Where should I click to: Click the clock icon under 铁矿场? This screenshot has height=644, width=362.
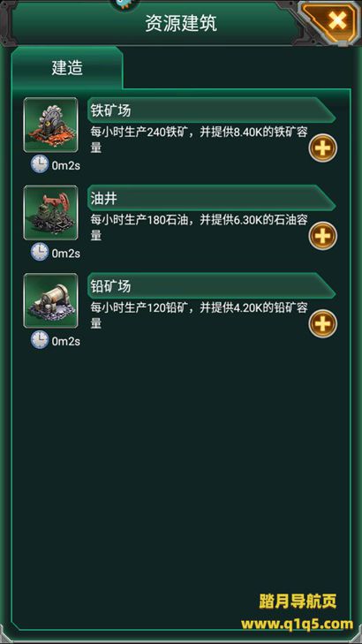40,164
